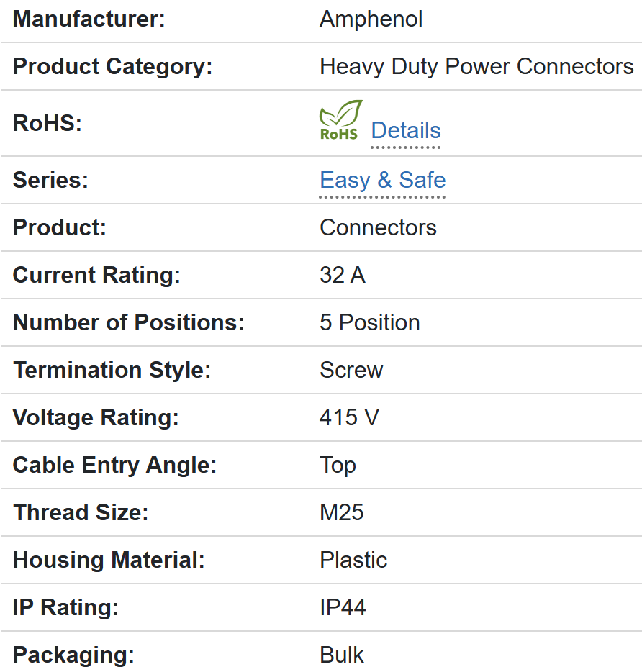This screenshot has width=642, height=672.
Task: Select the 'Top' cable entry value
Action: pos(338,466)
